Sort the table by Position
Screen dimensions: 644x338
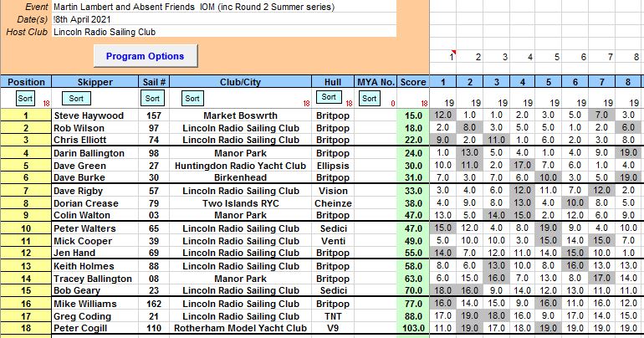[x=25, y=99]
